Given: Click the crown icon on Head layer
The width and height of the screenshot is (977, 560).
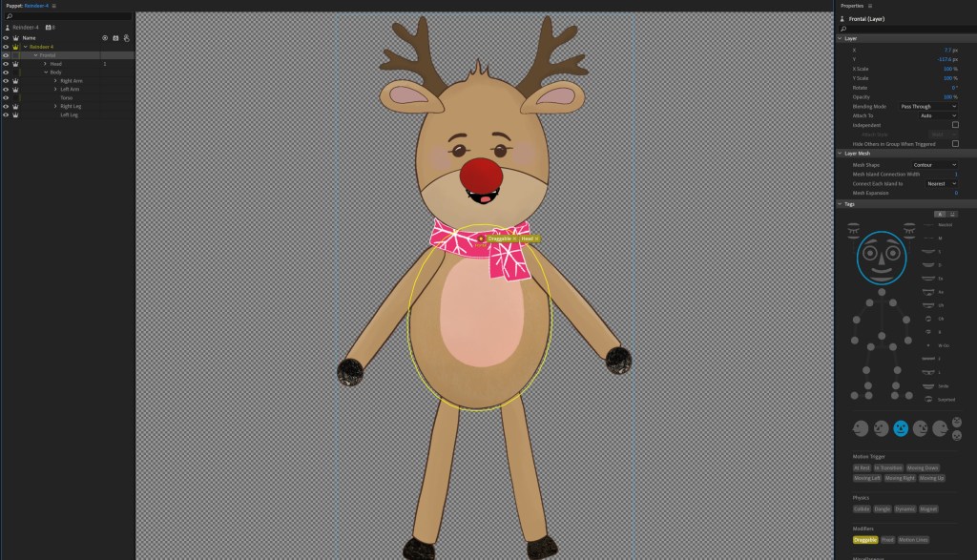Looking at the screenshot, I should pos(16,64).
